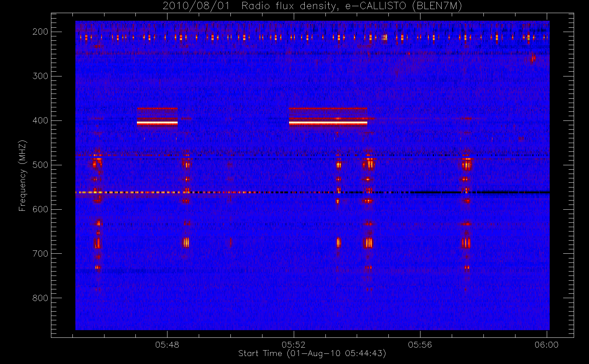
Task: Click the plot title 'Radio flux density, e-CALLISTO (BLEN7M)'
Action: 352,6
